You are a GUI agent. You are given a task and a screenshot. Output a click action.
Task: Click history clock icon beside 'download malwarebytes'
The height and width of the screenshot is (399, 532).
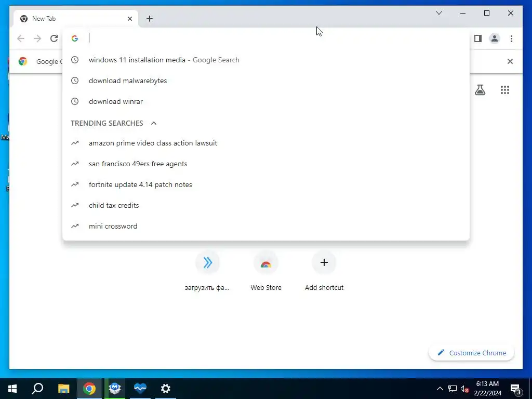75,81
